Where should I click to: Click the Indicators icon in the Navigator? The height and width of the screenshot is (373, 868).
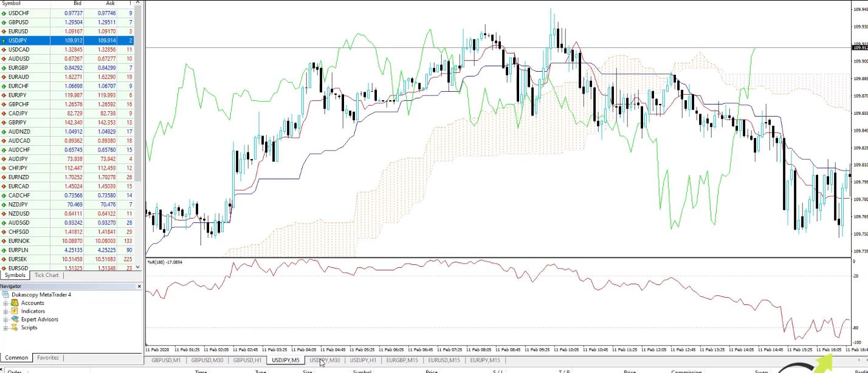point(16,311)
